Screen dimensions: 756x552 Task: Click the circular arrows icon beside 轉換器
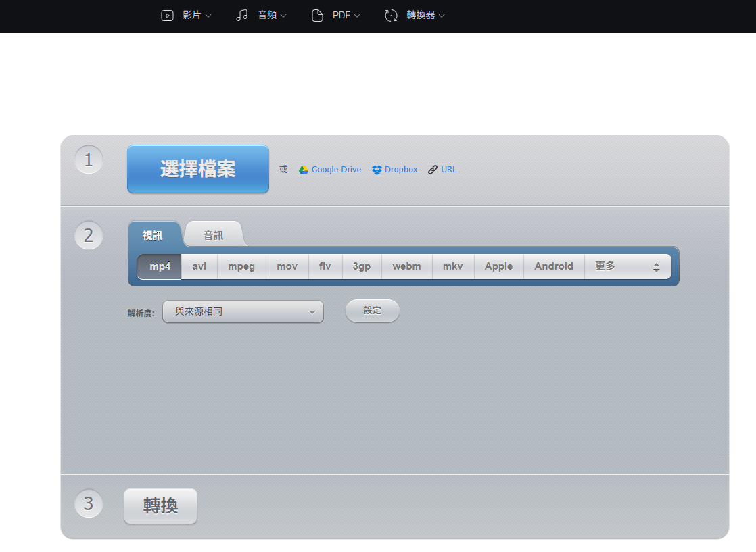point(391,15)
